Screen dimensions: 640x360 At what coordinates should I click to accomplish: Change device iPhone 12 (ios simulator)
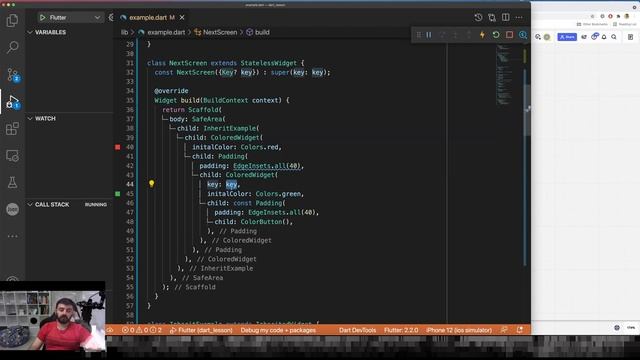click(459, 330)
